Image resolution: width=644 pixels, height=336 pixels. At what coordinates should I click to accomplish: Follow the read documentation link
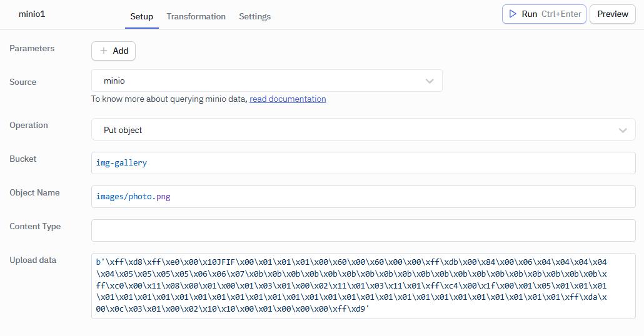click(x=288, y=99)
